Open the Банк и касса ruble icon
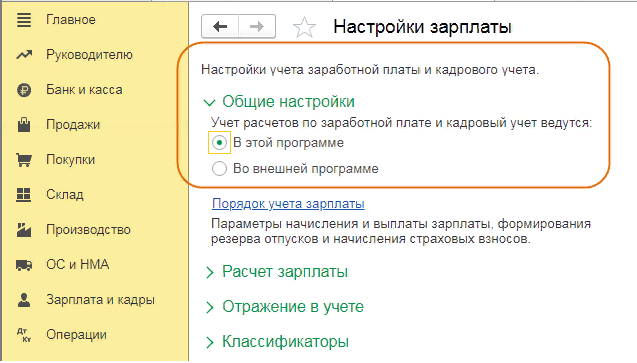 [x=24, y=90]
